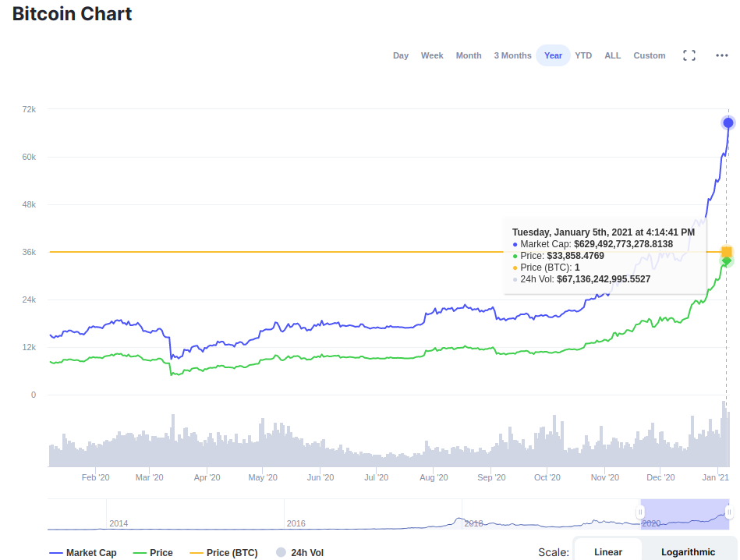Click the 24k y-axis label
The image size is (740, 560).
29,299
